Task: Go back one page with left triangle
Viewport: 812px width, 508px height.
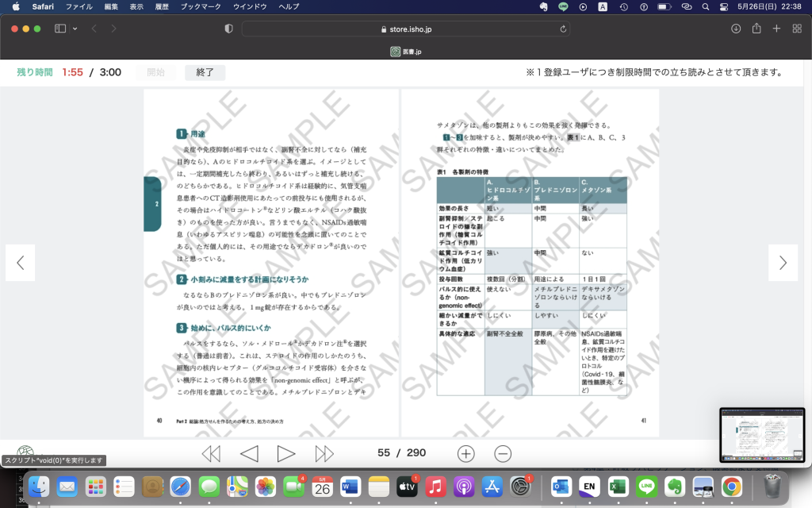Action: point(249,453)
